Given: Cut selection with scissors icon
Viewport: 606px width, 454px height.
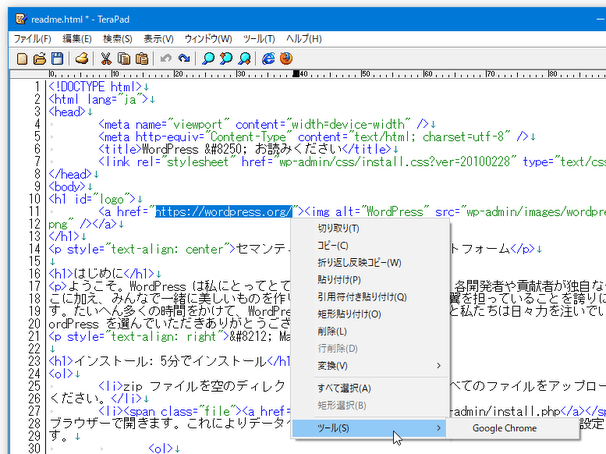Looking at the screenshot, I should click(x=106, y=59).
